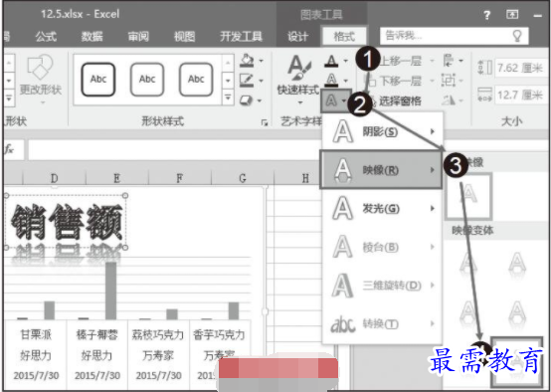Image resolution: width=551 pixels, height=392 pixels.
Task: Click the group objects icon
Action: pyautogui.click(x=449, y=81)
